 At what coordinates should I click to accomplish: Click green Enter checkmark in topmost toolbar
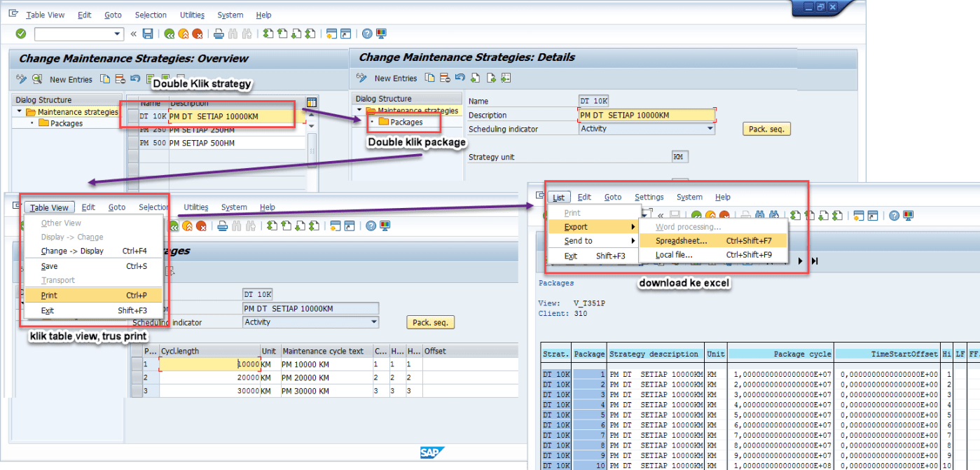(21, 34)
